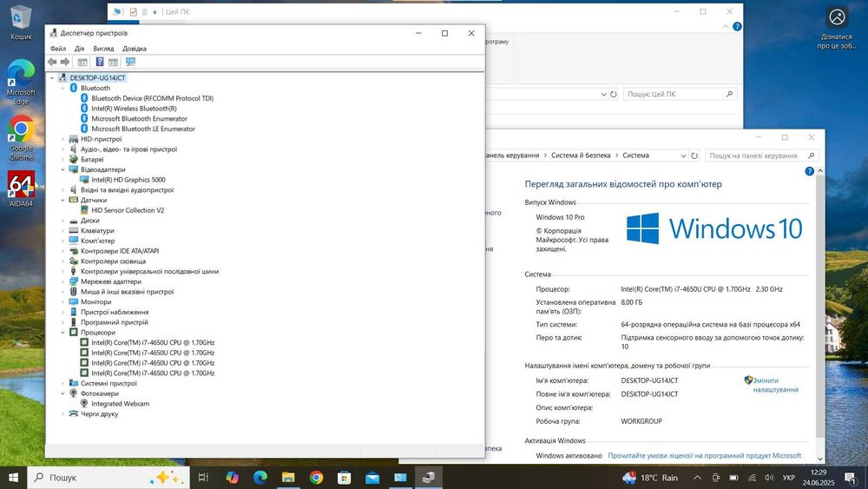Click the Змінити настроювання link
The image size is (868, 489).
point(775,385)
